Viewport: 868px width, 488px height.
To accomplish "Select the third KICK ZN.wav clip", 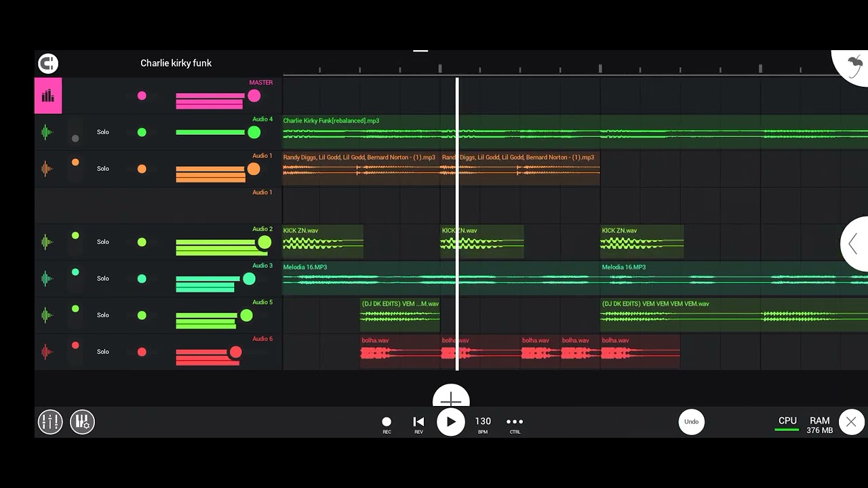I will click(642, 242).
